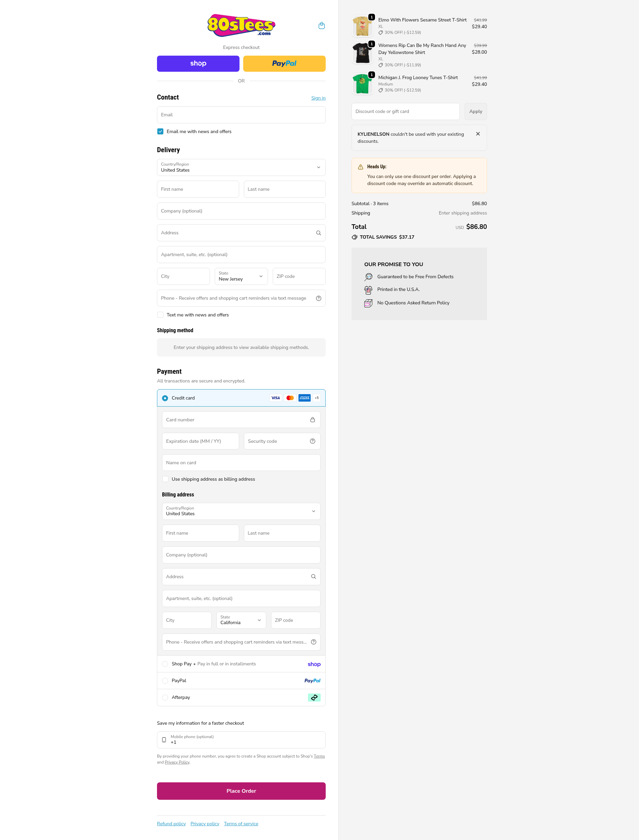
Task: Open the delivery Country/Region dropdown
Action: [x=241, y=167]
